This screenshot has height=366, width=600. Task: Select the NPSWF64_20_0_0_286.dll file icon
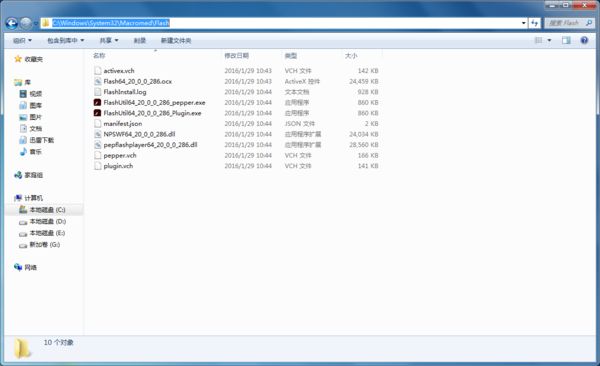point(98,134)
